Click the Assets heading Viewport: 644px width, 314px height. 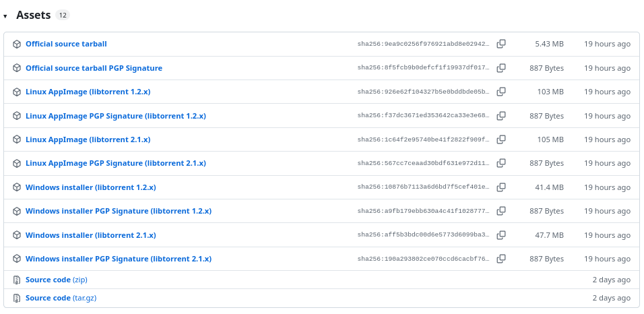tap(33, 15)
